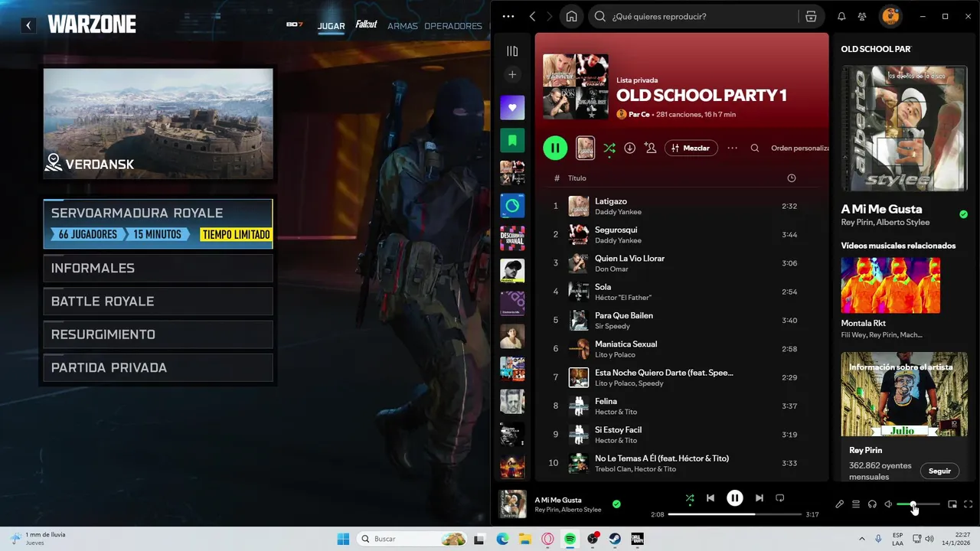Open connect to a device headphones icon

[872, 504]
